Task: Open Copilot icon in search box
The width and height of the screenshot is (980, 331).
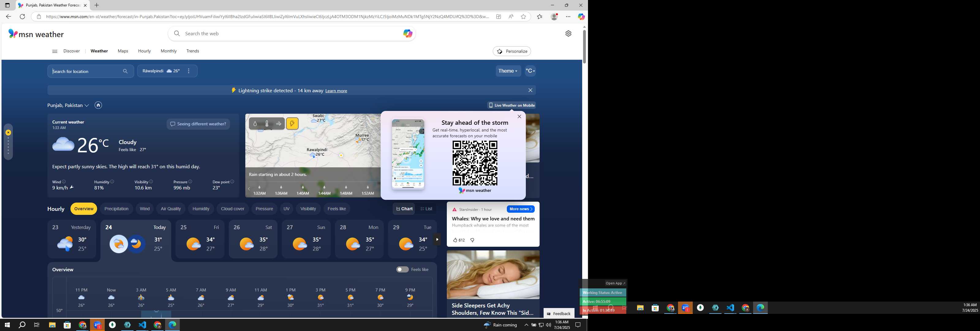Action: (407, 33)
